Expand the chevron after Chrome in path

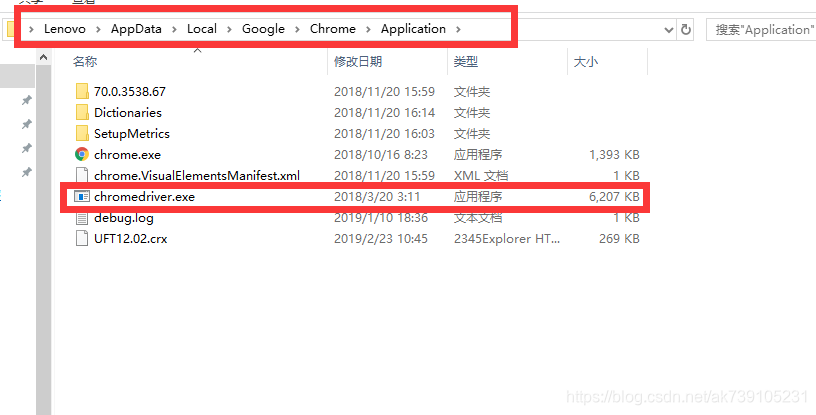[x=368, y=30]
